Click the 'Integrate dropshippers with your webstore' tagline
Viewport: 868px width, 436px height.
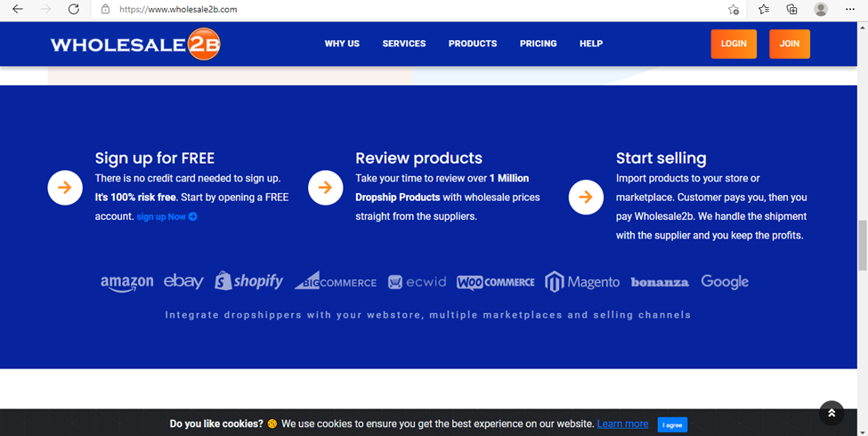pyautogui.click(x=428, y=315)
